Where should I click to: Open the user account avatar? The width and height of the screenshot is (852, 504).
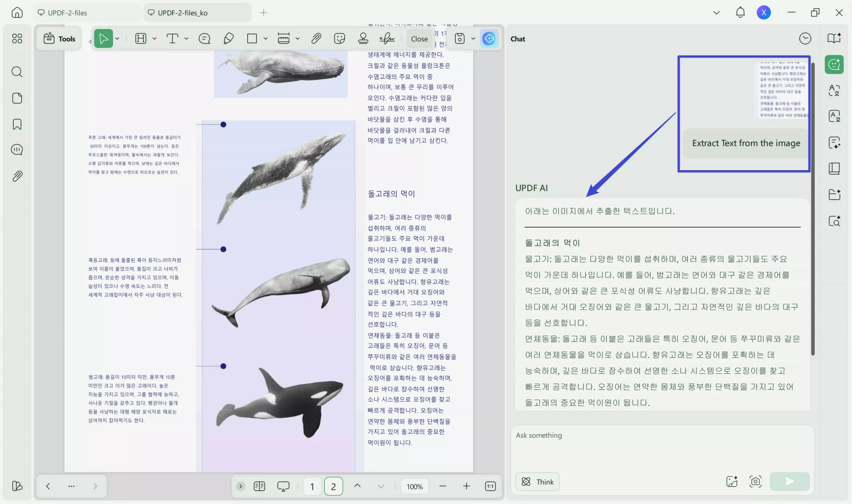(x=764, y=13)
